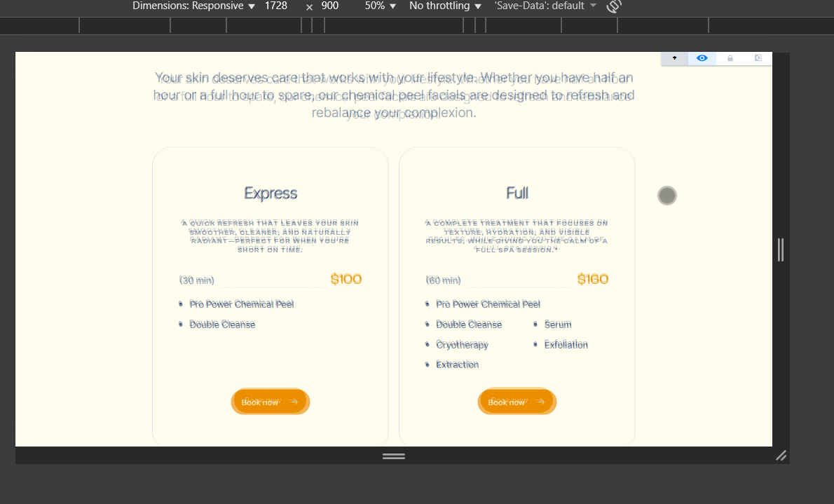Click the Full card heading
Screen dimensions: 834x504
517,193
